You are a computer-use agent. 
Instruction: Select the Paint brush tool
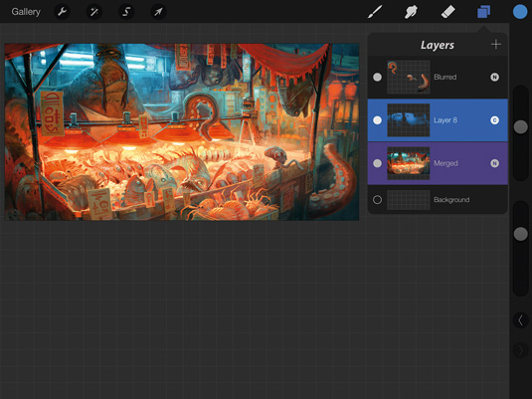click(x=375, y=12)
